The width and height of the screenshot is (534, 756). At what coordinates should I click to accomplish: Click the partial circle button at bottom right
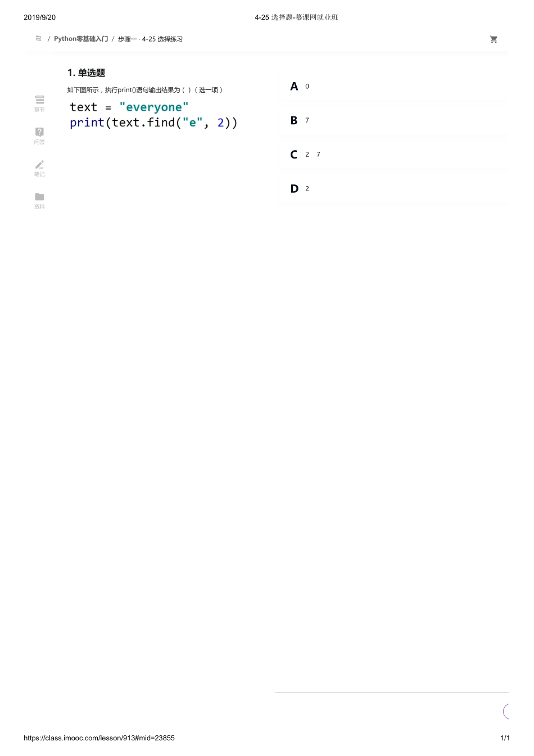tap(506, 712)
